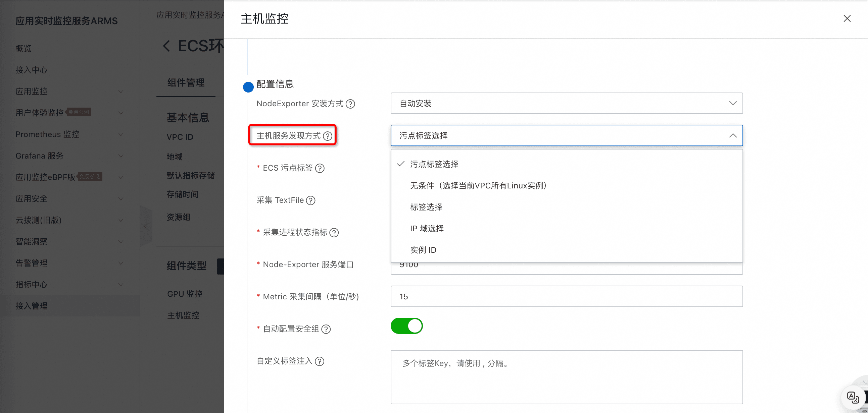Screen dimensions: 868x413
Task: Pick IP 域选择 option
Action: tap(427, 229)
